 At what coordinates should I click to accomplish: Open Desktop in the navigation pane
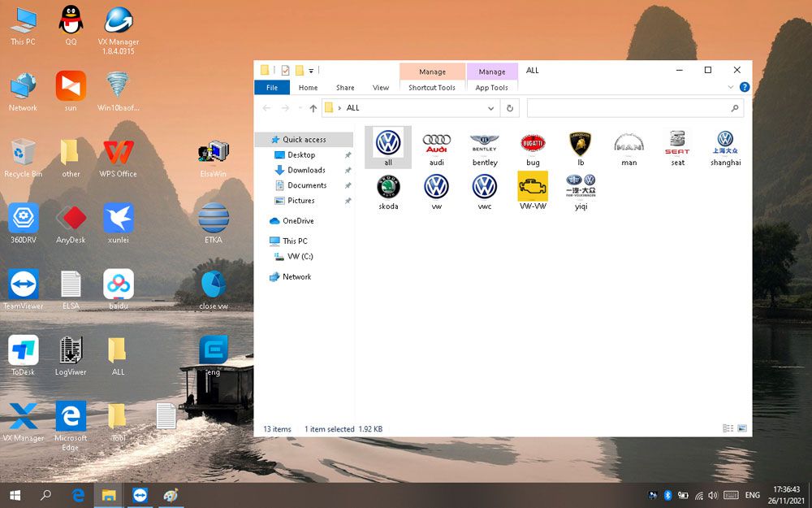pyautogui.click(x=301, y=154)
